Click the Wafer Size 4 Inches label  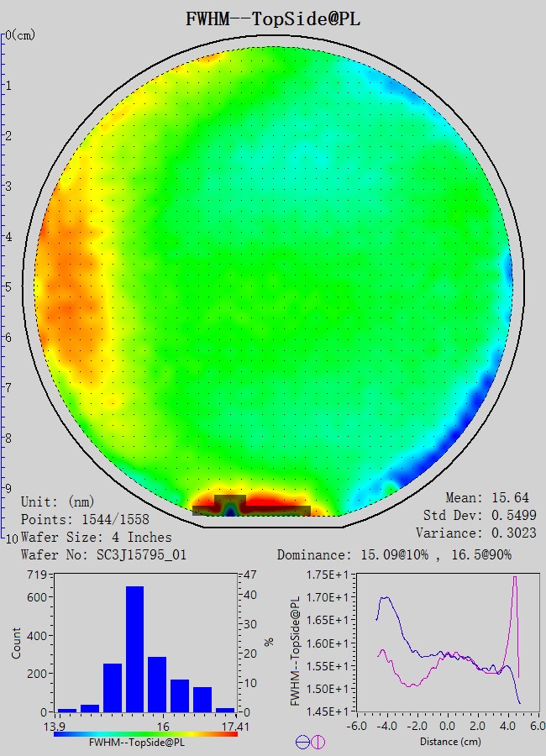coord(96,537)
